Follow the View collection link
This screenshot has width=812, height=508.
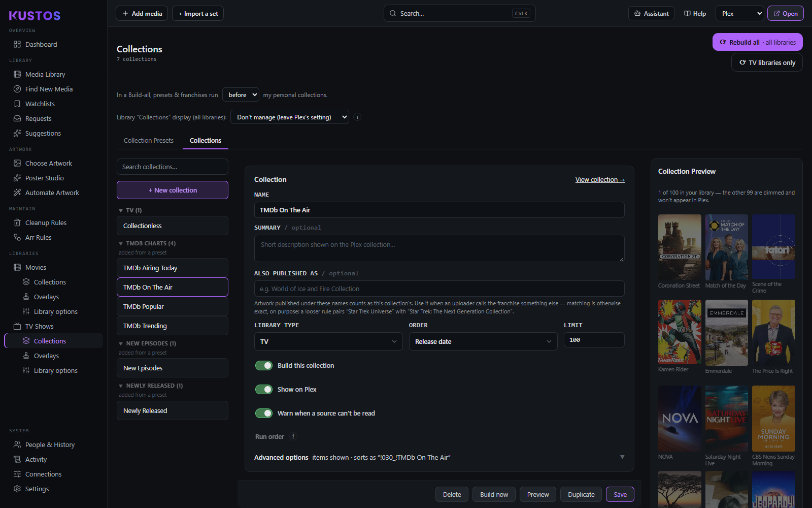point(600,179)
